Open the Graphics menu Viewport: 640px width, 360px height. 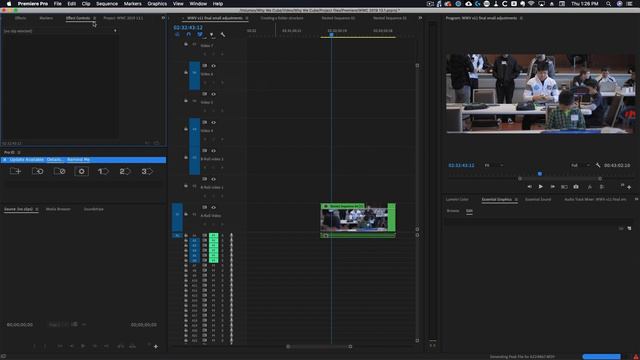coord(157,4)
